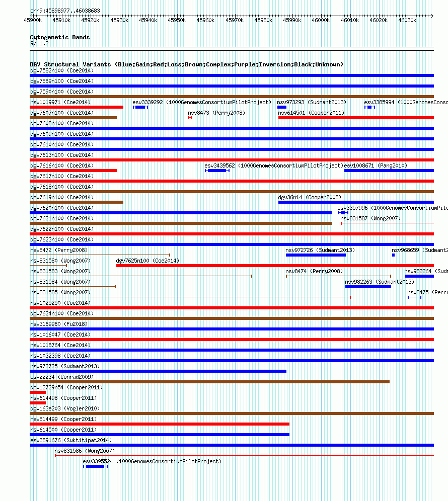Click the dgv7582n100 (Coe2014) label
The width and height of the screenshot is (448, 501).
click(62, 70)
